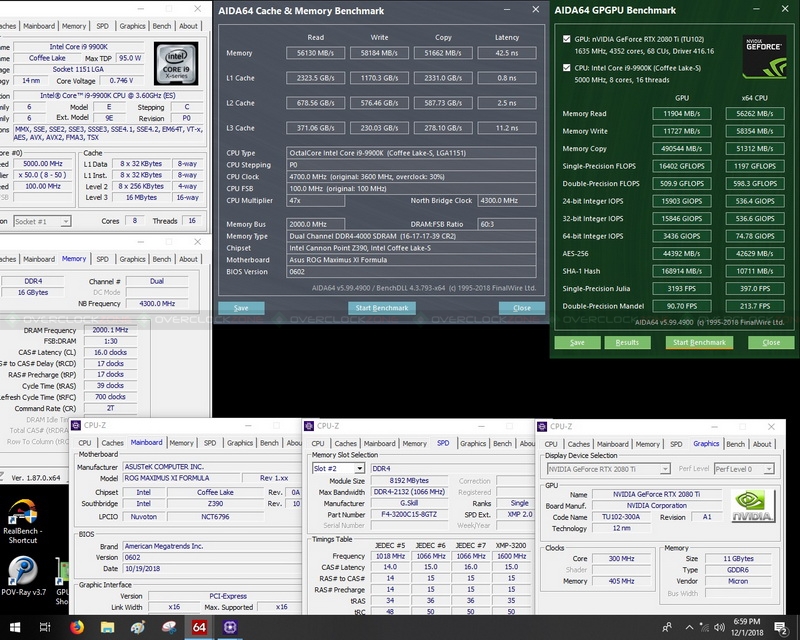This screenshot has height=640, width=800.
Task: Switch to the SPD tab in the top-left CPU-Z window
Action: [x=103, y=26]
